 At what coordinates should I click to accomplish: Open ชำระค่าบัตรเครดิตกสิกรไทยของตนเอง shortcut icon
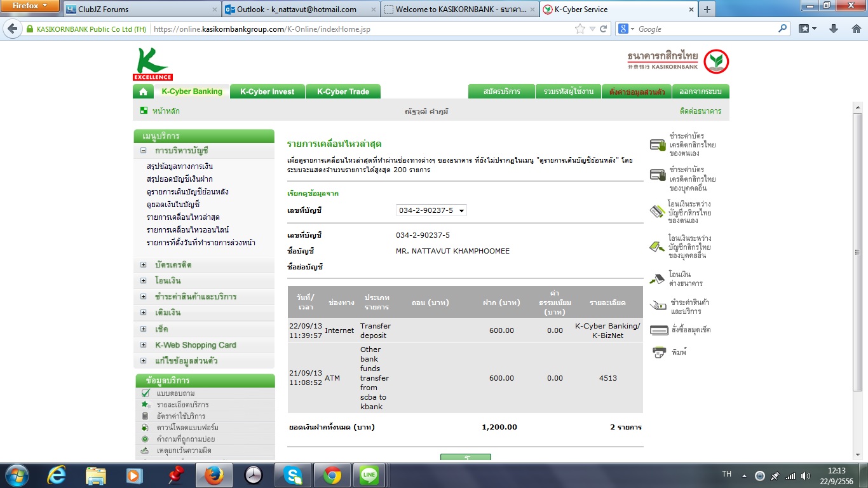(658, 145)
